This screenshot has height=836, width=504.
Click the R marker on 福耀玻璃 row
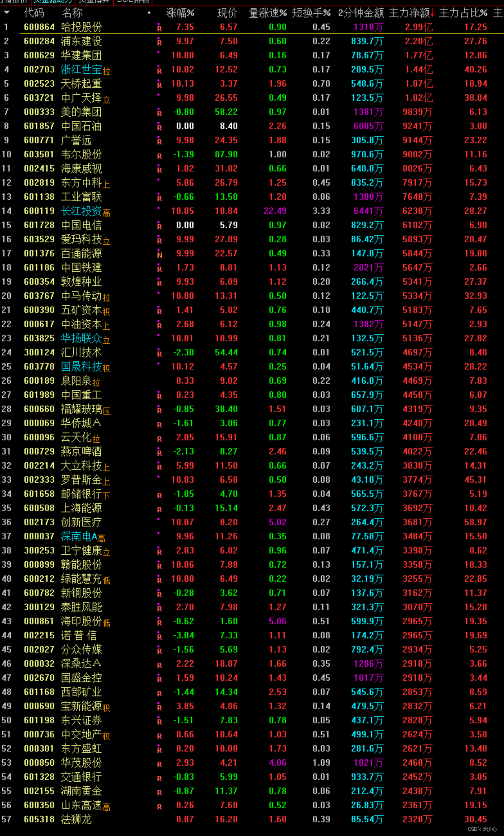coord(159,411)
